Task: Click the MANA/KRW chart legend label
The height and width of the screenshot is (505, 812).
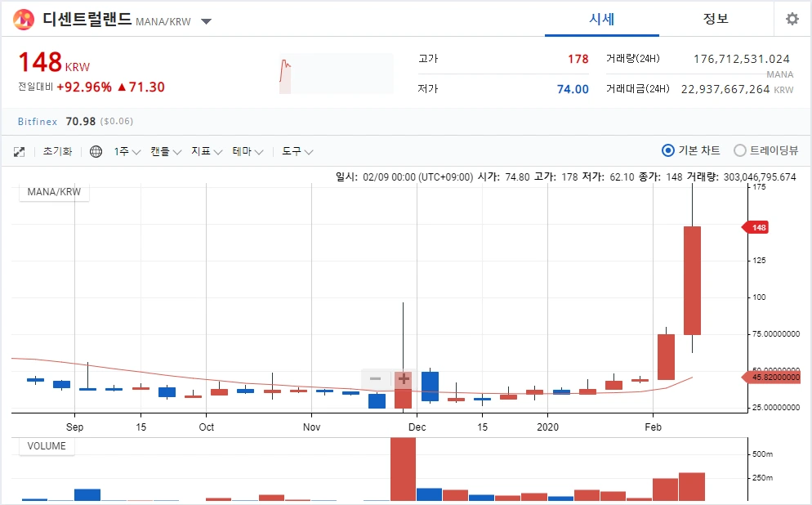Action: point(52,191)
